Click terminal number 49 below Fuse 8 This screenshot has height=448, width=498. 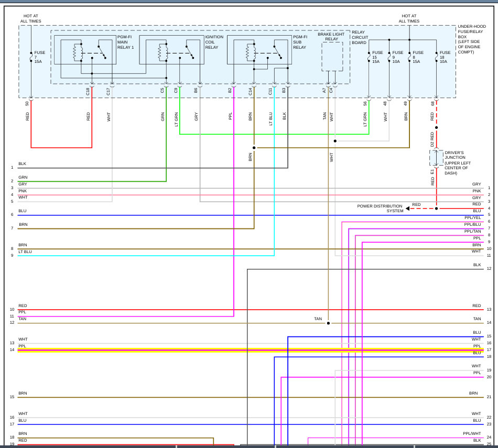406,104
